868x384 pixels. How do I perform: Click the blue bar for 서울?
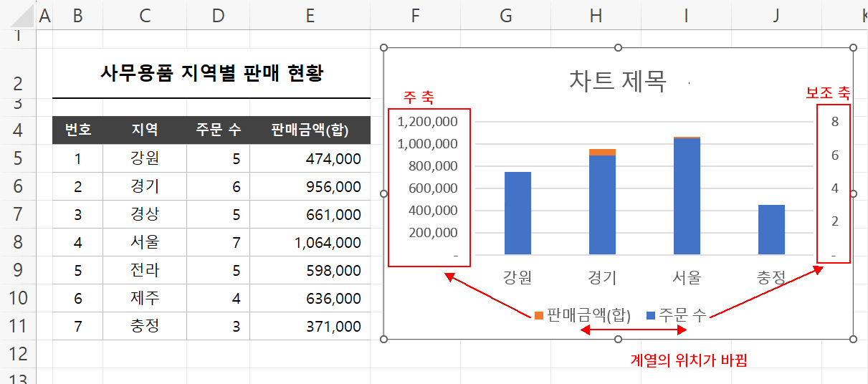tap(687, 196)
